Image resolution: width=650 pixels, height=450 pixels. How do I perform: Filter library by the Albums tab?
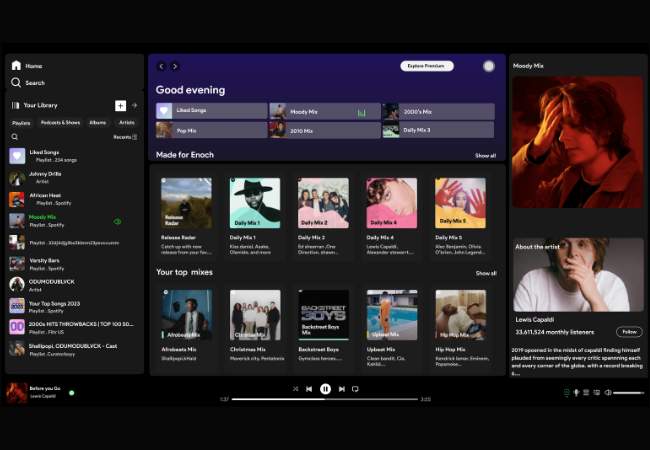pos(97,122)
